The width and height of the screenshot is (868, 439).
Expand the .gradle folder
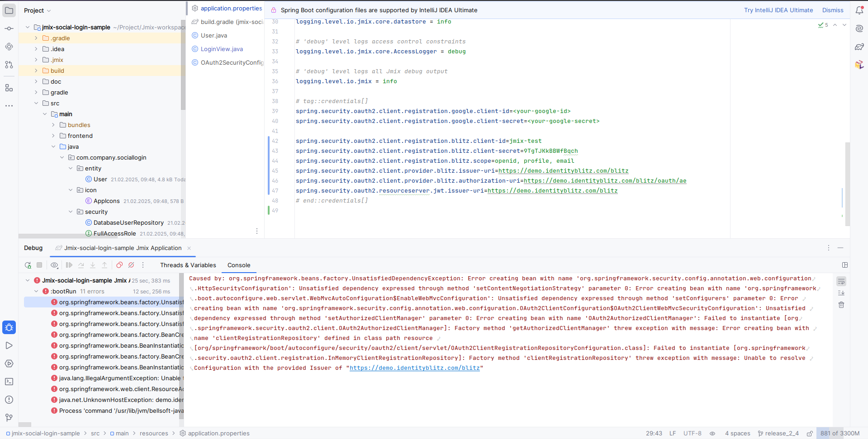(x=36, y=38)
